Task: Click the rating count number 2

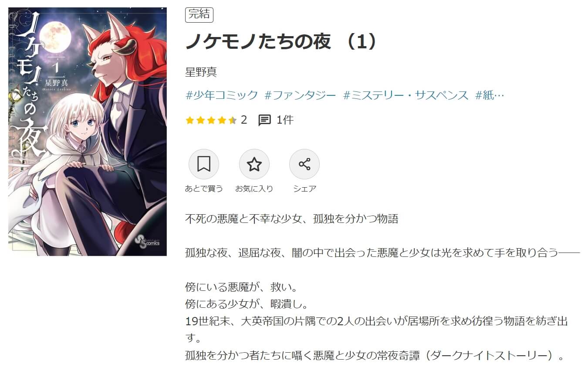Action: click(x=244, y=120)
